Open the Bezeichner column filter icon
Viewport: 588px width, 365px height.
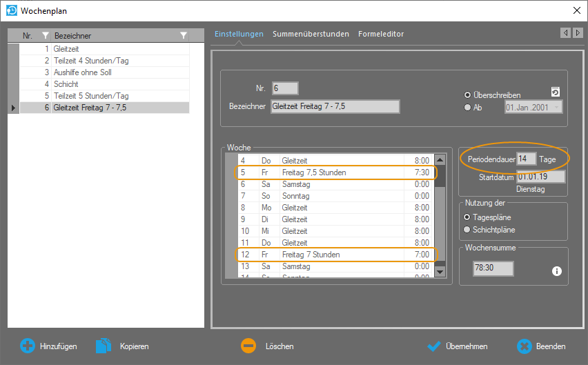pyautogui.click(x=183, y=35)
